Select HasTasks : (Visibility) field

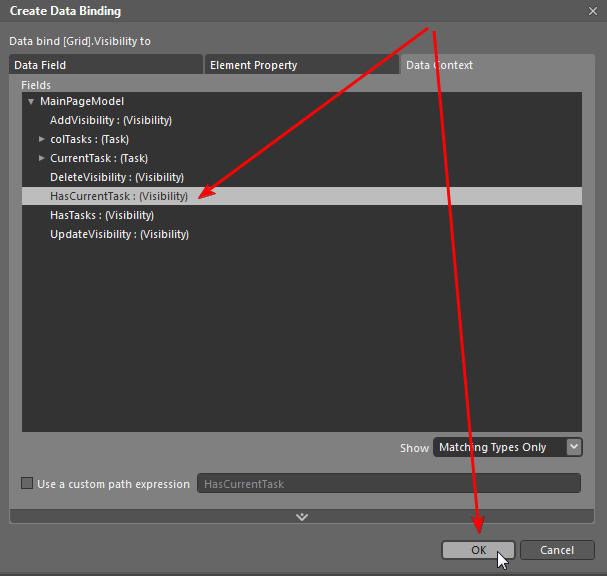[102, 215]
